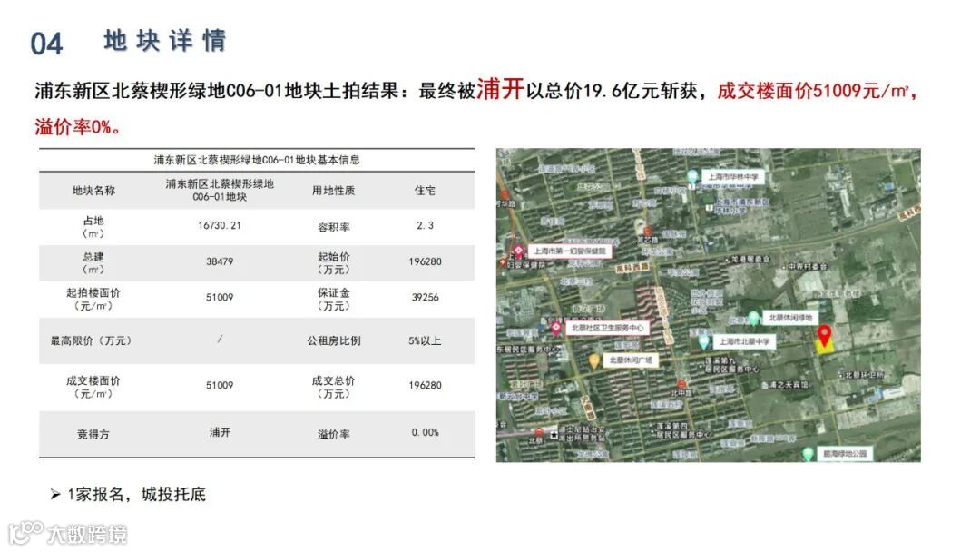
Task: Click the 成交总价（万元） cell
Action: 334,387
